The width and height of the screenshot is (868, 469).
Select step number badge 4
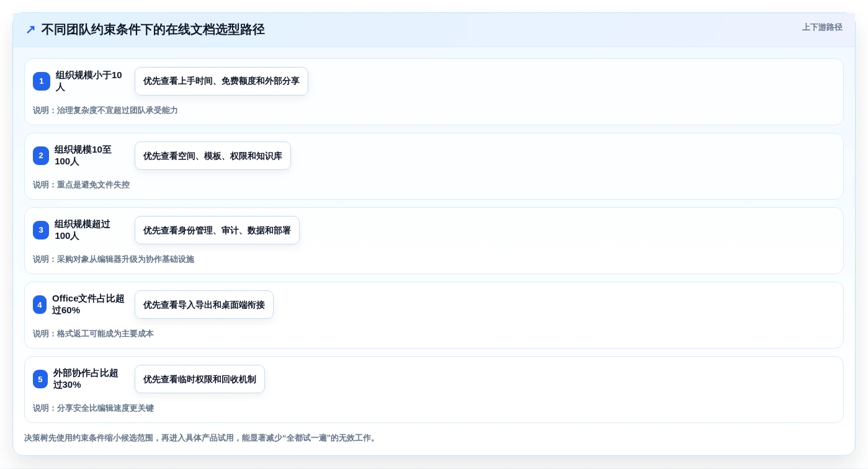pos(40,305)
